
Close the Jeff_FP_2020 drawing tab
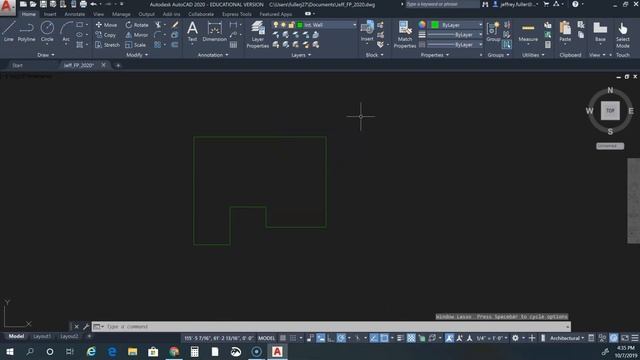(103, 65)
